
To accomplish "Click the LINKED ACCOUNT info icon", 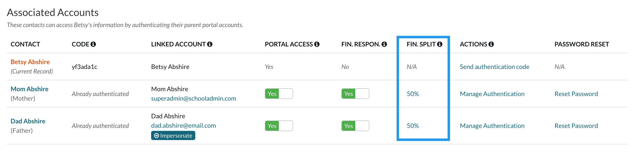I will point(210,44).
